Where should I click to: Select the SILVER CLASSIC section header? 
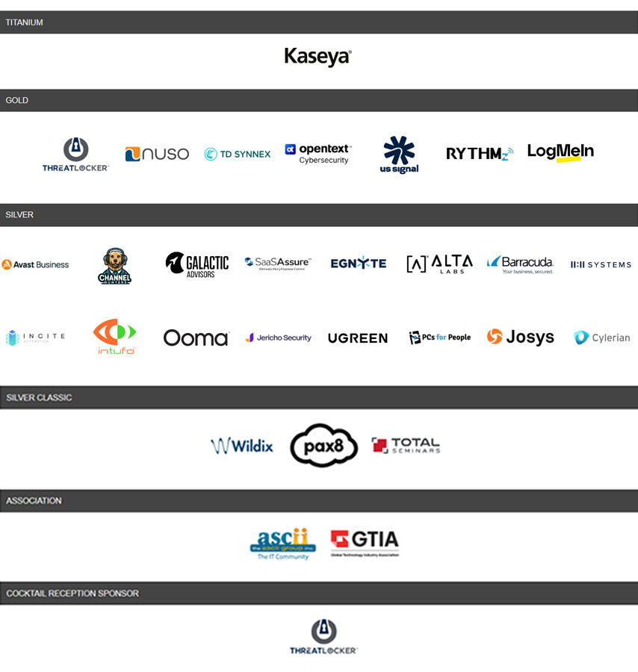point(319,398)
